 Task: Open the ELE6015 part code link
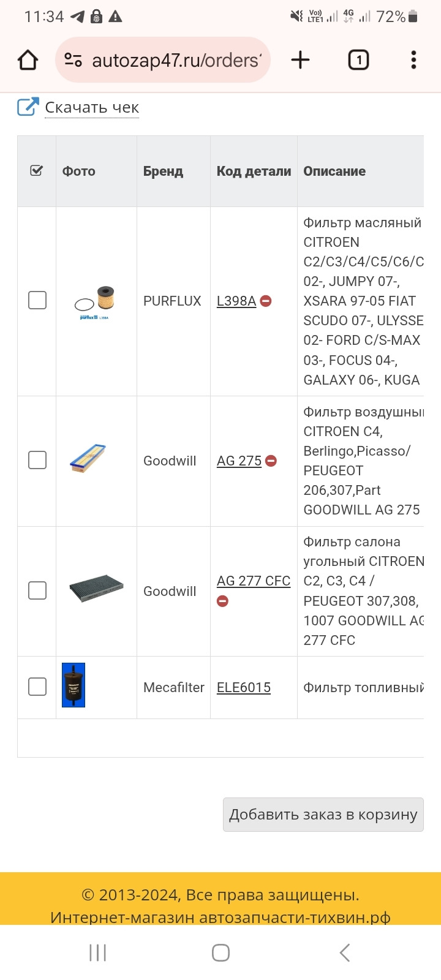pyautogui.click(x=244, y=687)
